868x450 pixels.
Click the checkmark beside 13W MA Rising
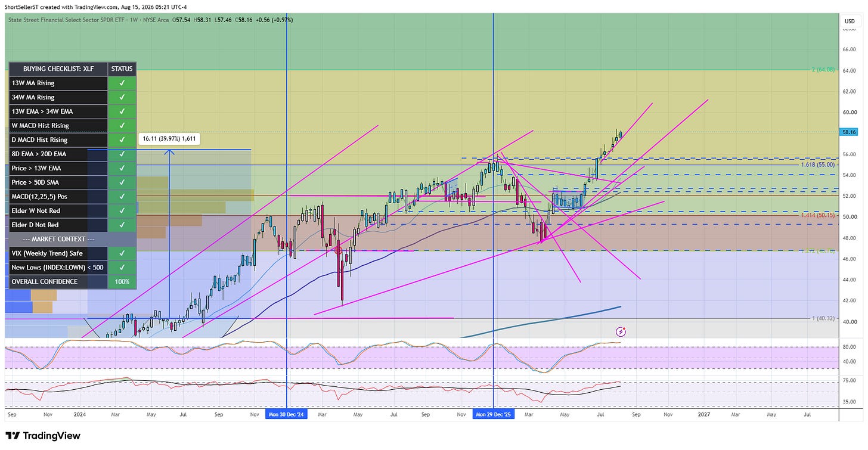tap(122, 83)
